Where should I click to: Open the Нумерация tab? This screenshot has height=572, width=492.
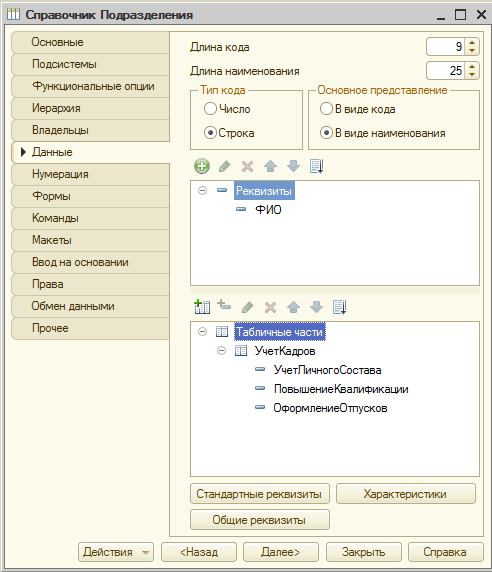click(90, 174)
